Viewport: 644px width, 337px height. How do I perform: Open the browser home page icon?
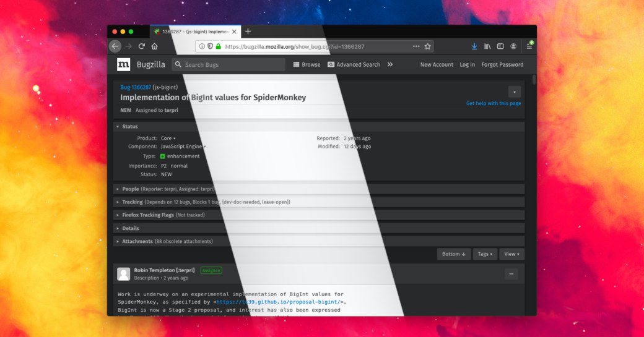click(154, 46)
